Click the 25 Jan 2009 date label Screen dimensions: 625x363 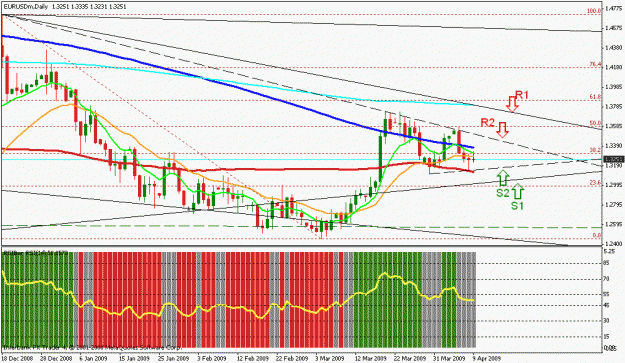click(174, 358)
